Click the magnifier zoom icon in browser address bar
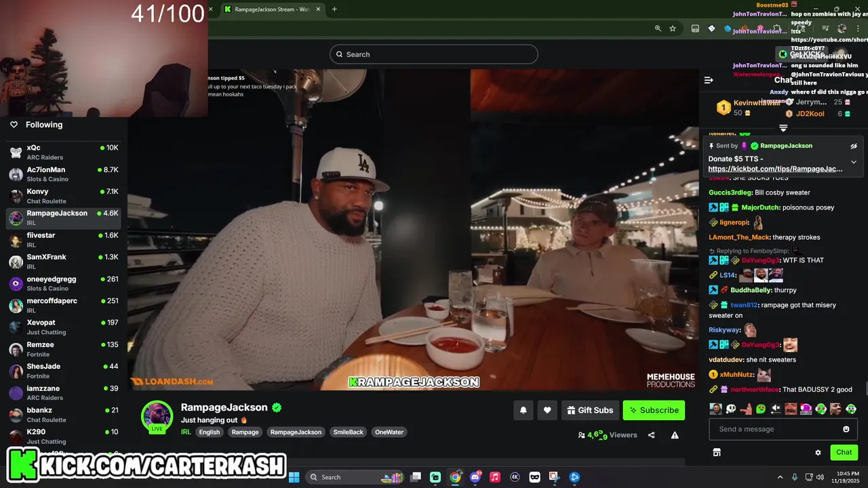Screen dimensions: 868x488 tap(658, 28)
